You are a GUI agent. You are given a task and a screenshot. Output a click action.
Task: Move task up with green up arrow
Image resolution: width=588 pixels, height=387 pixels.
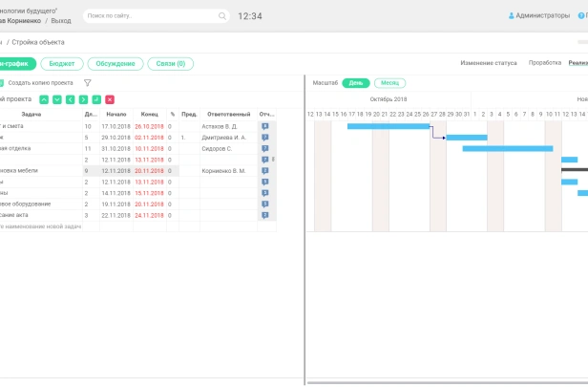(x=44, y=99)
